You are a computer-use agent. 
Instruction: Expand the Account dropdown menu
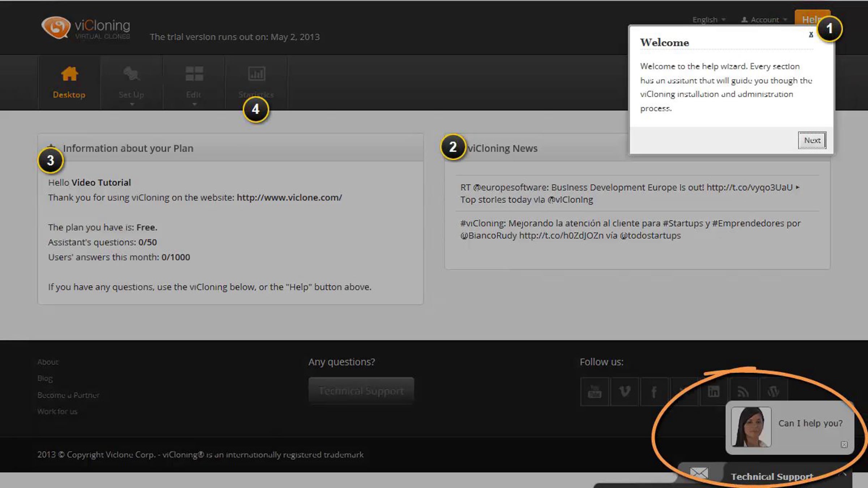(764, 20)
